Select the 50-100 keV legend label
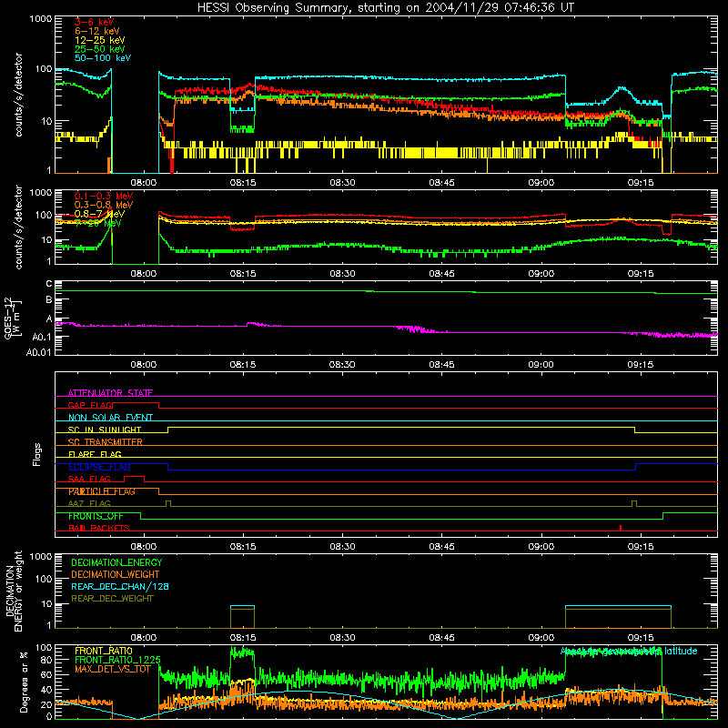Screen dimensions: 728x728 pyautogui.click(x=103, y=58)
